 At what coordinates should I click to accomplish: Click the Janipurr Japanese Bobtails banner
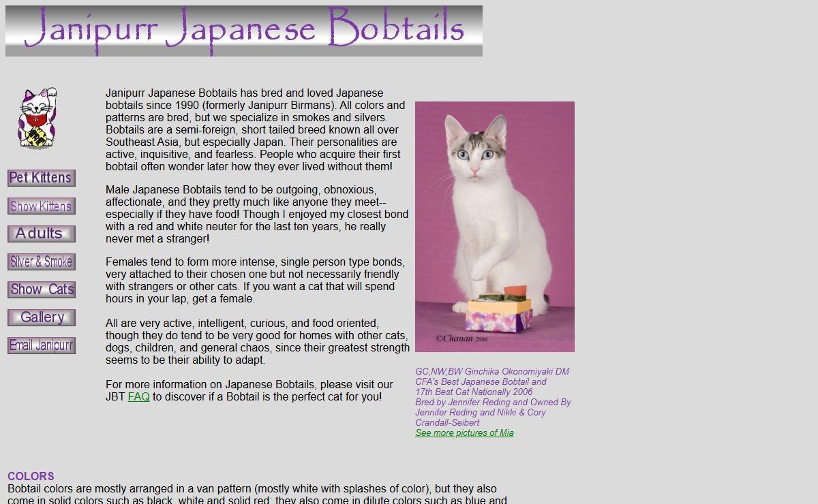pos(244,31)
